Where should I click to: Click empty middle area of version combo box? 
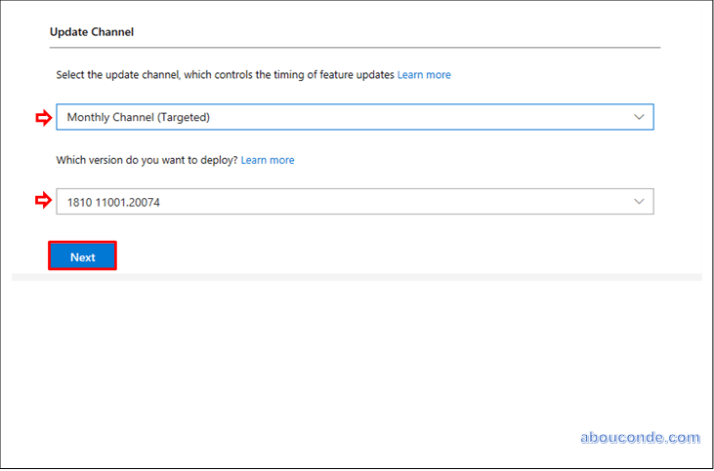tap(400, 202)
